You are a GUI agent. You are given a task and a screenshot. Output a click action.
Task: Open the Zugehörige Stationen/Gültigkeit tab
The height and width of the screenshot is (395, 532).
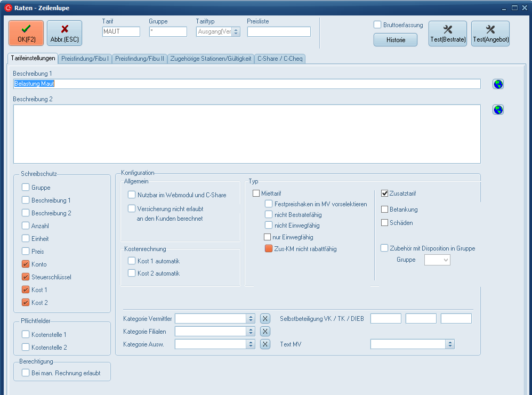click(211, 59)
